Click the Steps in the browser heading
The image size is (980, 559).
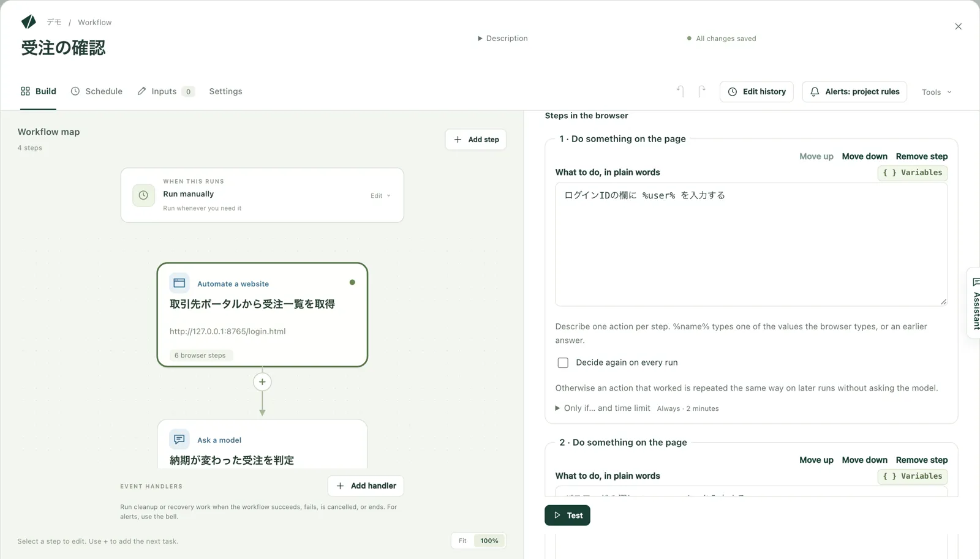(586, 116)
